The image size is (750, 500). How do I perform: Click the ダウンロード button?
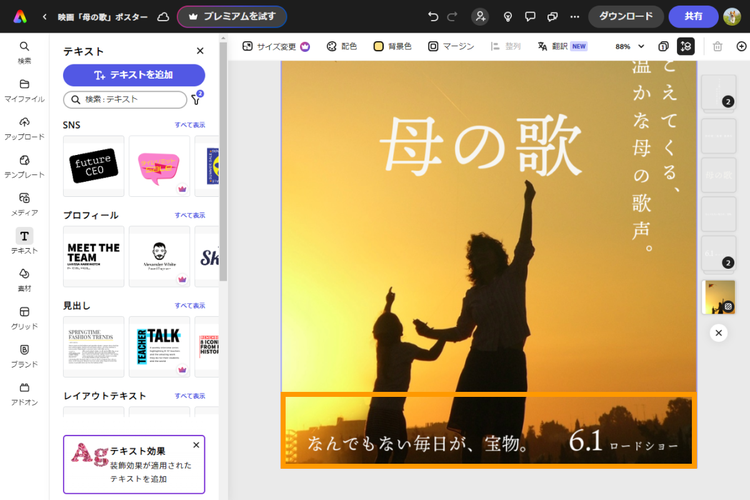coord(626,17)
